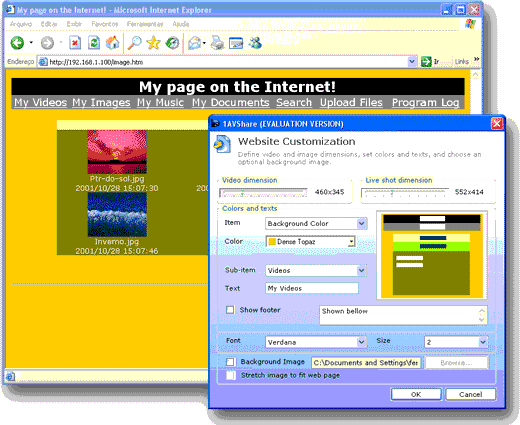Open the Favoritos menu
The height and width of the screenshot is (425, 520).
105,24
